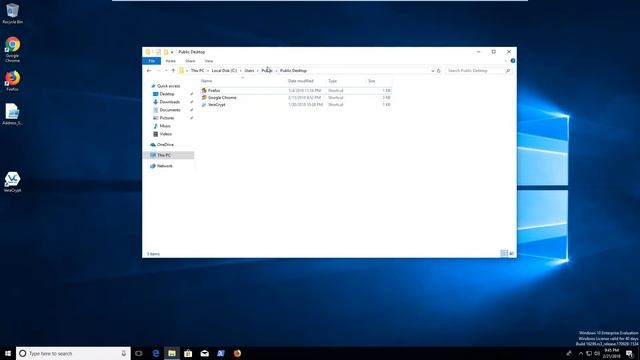Show hidden system tray icons
Image resolution: width=640 pixels, height=360 pixels.
(x=580, y=353)
